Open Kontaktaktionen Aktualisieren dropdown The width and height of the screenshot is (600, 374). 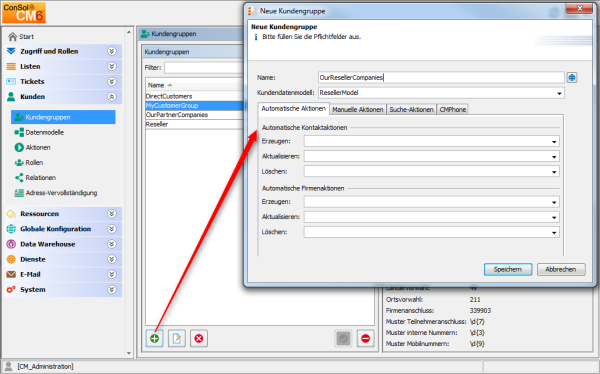(x=554, y=157)
